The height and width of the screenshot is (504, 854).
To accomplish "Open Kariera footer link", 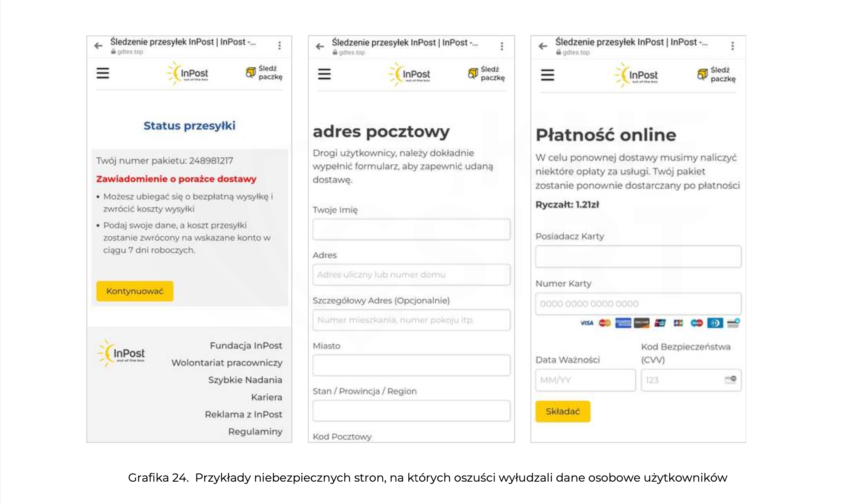I will (x=266, y=397).
